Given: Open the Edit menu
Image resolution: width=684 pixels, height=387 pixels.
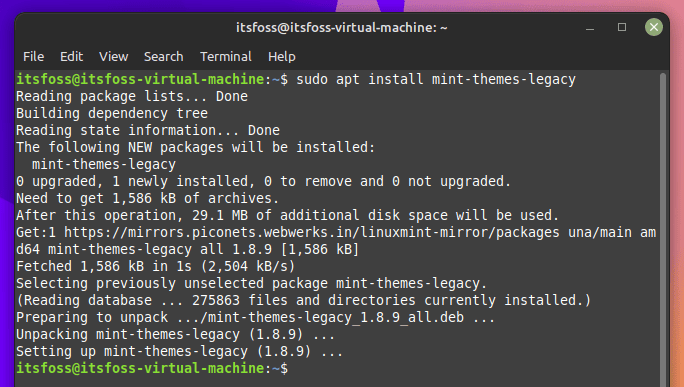Looking at the screenshot, I should 72,57.
